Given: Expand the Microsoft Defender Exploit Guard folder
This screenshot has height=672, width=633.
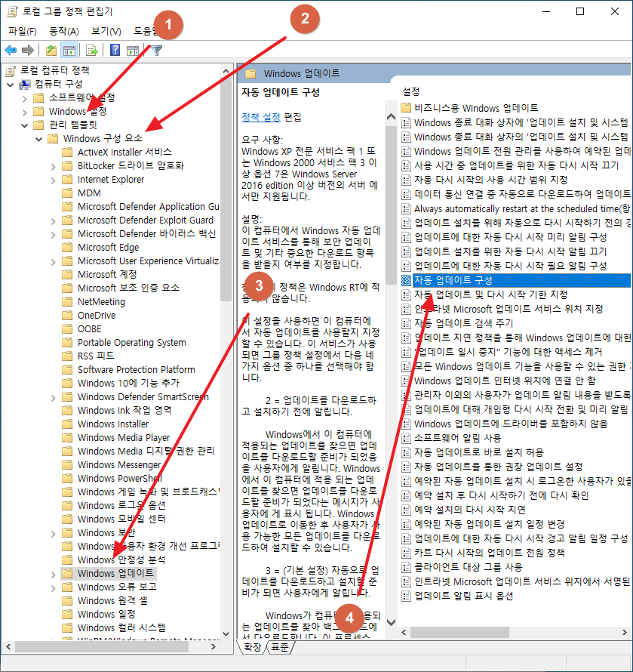Looking at the screenshot, I should (x=53, y=221).
